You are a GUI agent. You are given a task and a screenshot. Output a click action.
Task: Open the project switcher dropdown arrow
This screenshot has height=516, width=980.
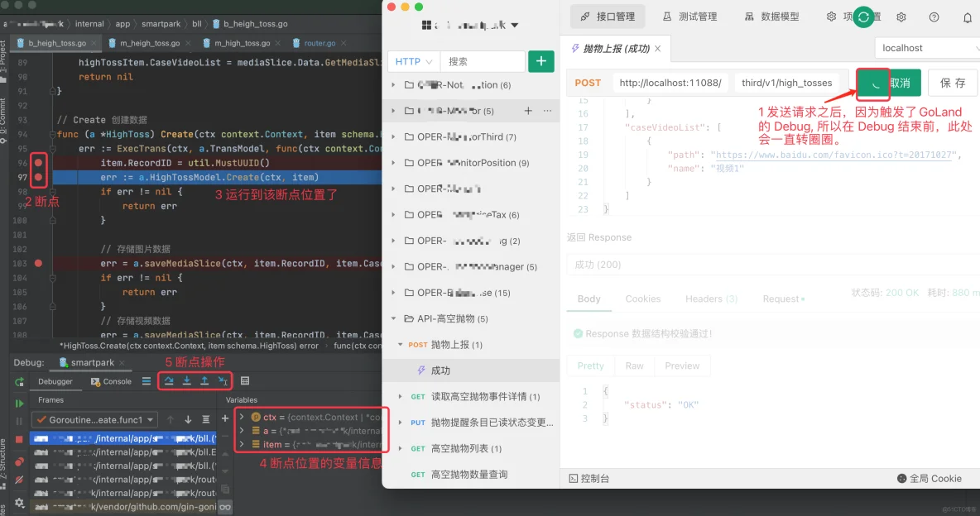click(x=514, y=25)
